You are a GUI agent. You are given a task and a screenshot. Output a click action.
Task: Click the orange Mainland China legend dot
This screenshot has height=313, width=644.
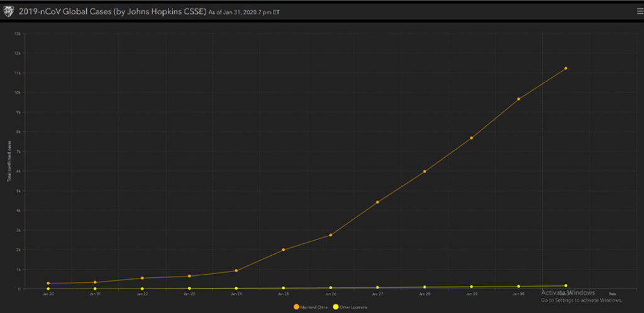click(x=296, y=307)
